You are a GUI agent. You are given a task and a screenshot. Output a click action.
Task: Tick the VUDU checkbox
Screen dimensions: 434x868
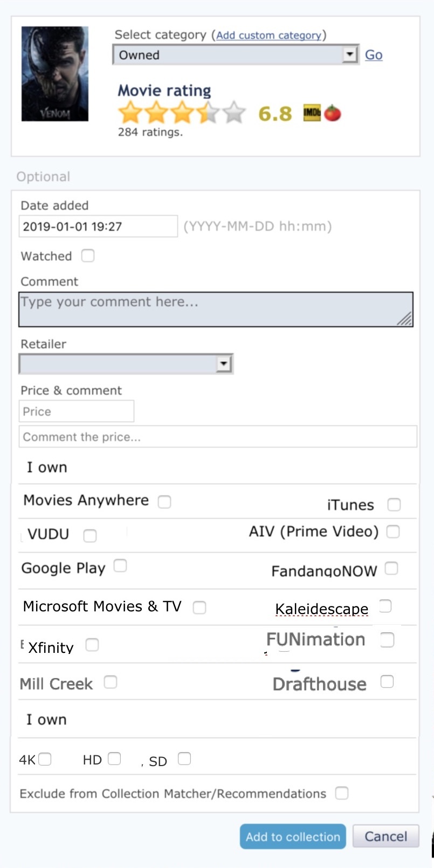90,535
